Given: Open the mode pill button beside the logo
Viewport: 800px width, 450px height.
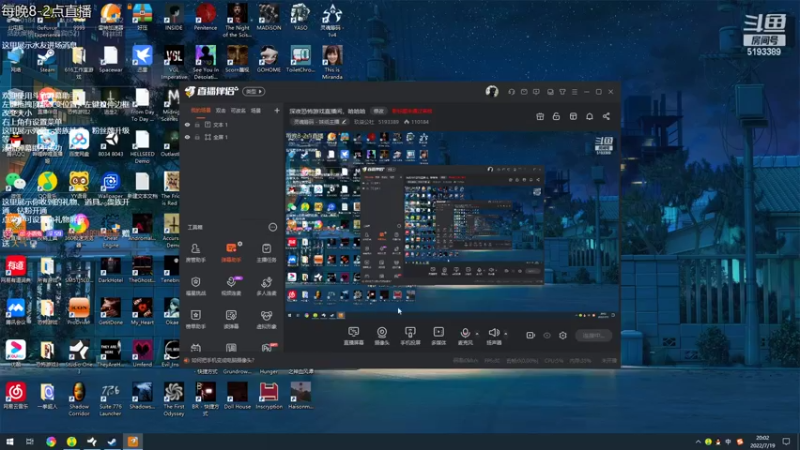Looking at the screenshot, I should click(x=254, y=91).
